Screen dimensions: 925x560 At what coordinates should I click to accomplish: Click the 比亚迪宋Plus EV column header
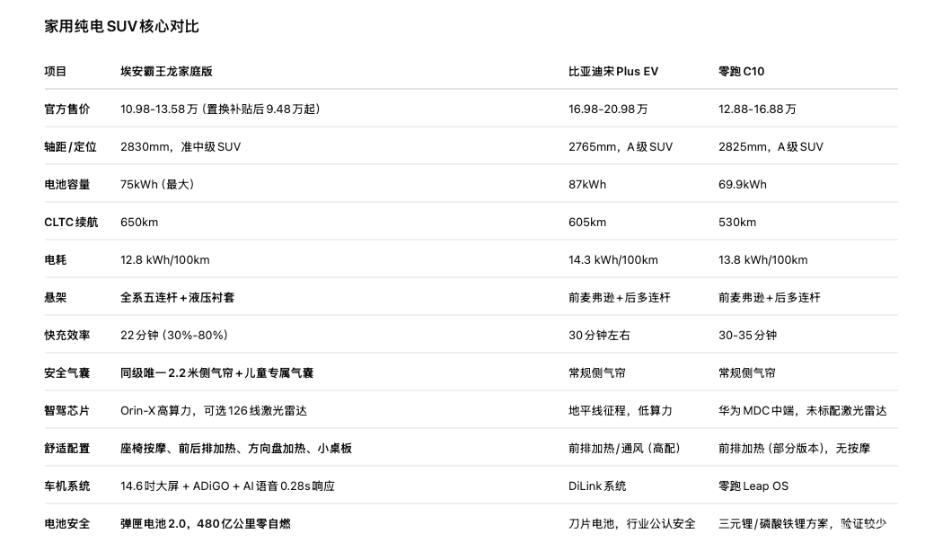point(613,72)
